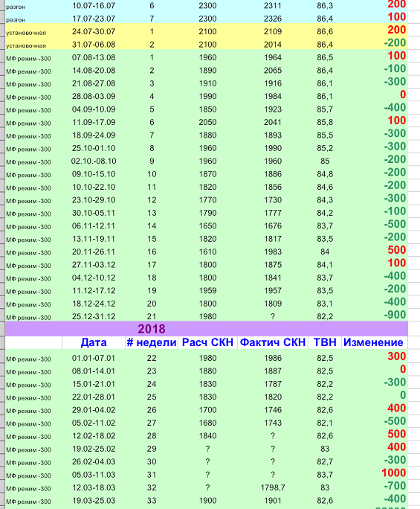Select the date cell 07.08-13.08
This screenshot has height=509, width=420.
[94, 58]
